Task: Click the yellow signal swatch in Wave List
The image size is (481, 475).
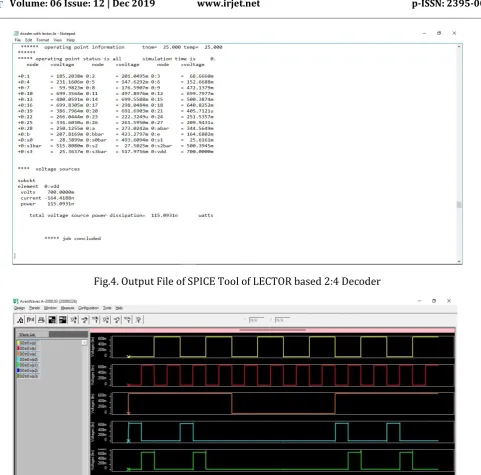Action: tap(19, 343)
